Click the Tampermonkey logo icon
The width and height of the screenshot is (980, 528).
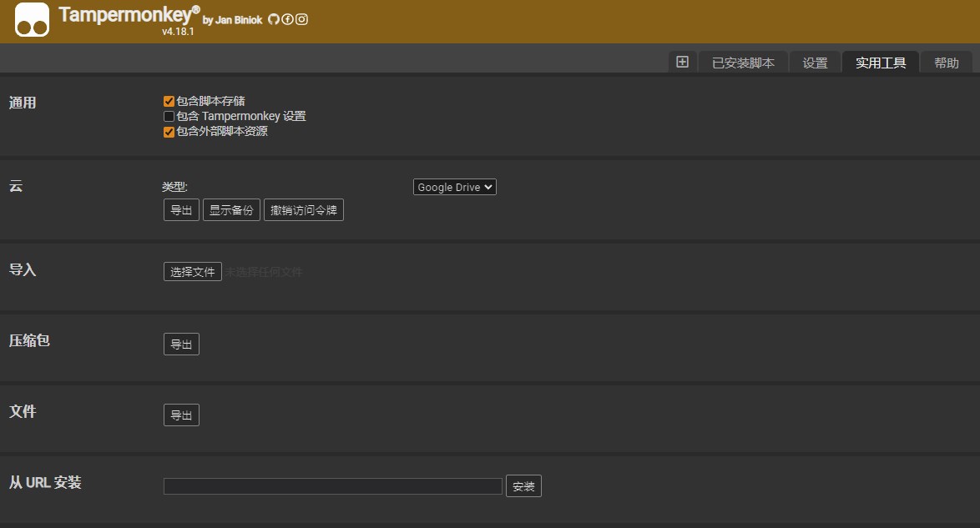(32, 20)
